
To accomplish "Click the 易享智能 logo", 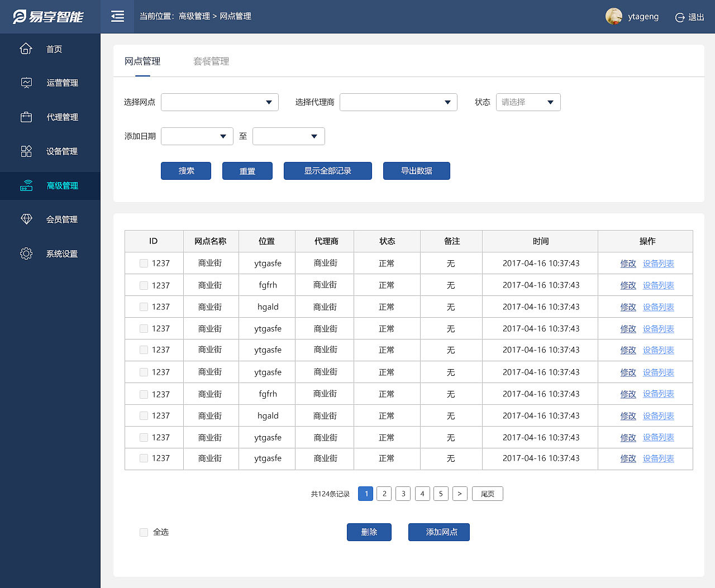I will click(48, 17).
